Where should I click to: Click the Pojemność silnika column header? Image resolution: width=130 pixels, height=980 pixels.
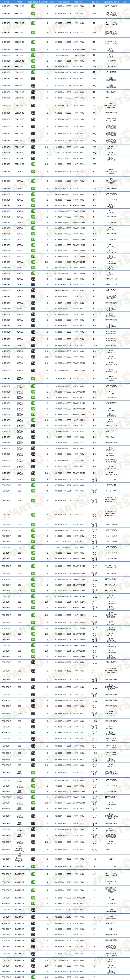pos(47,1)
